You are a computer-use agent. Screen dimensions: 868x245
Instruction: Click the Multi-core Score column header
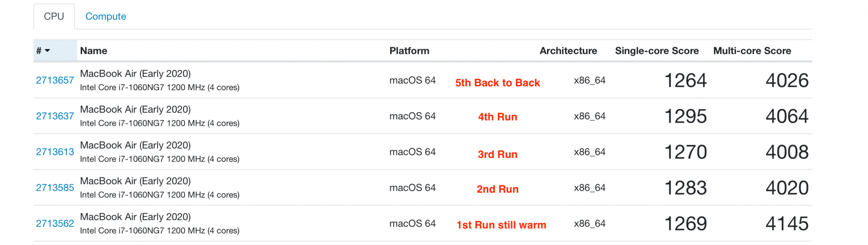pyautogui.click(x=752, y=51)
